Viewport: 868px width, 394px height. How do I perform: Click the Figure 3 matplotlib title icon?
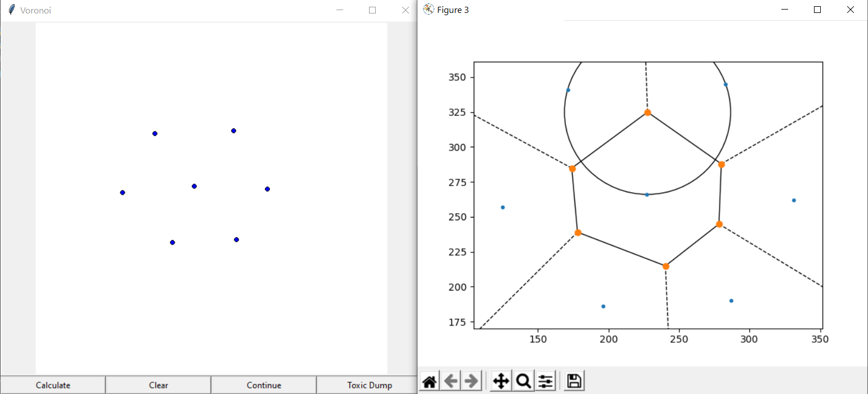pos(428,9)
